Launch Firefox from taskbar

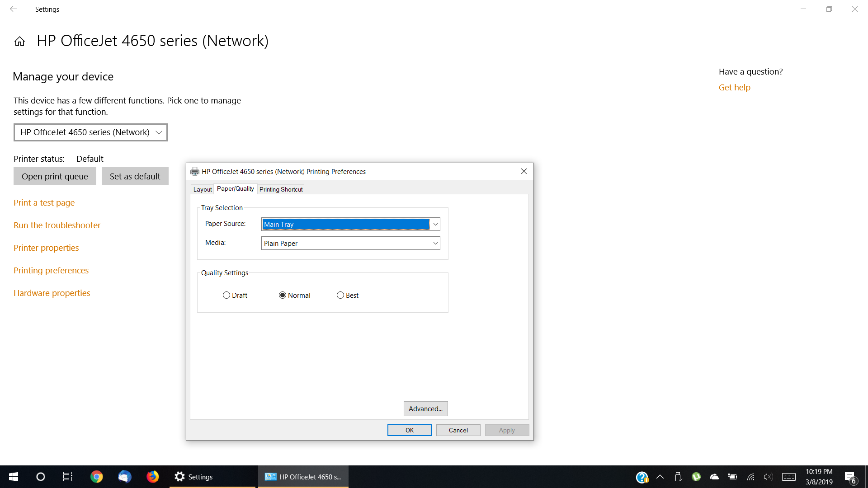153,477
